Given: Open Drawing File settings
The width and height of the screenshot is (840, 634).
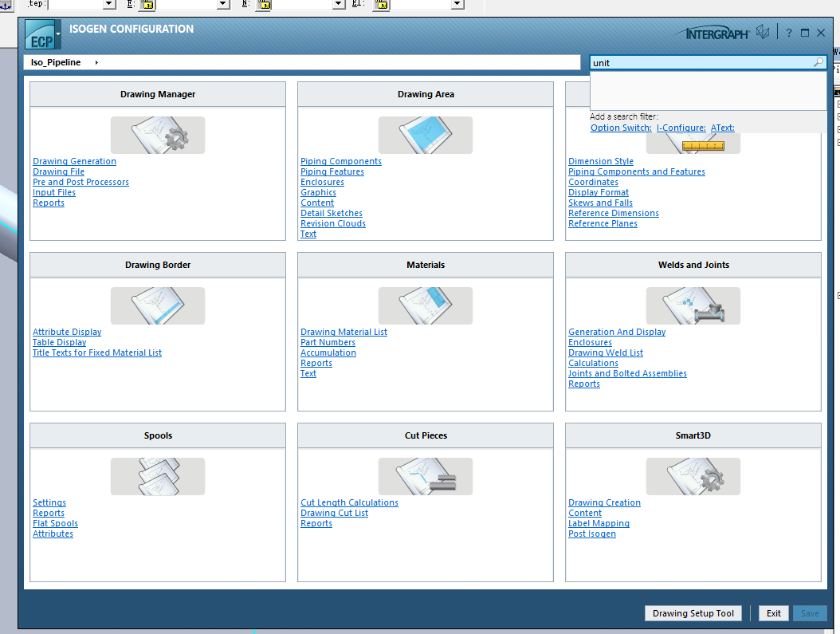Looking at the screenshot, I should tap(58, 171).
